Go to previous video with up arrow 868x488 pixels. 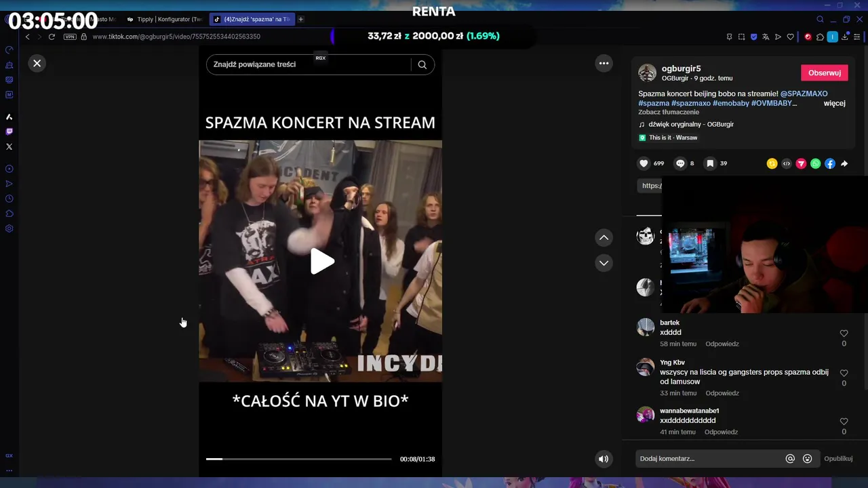tap(604, 238)
